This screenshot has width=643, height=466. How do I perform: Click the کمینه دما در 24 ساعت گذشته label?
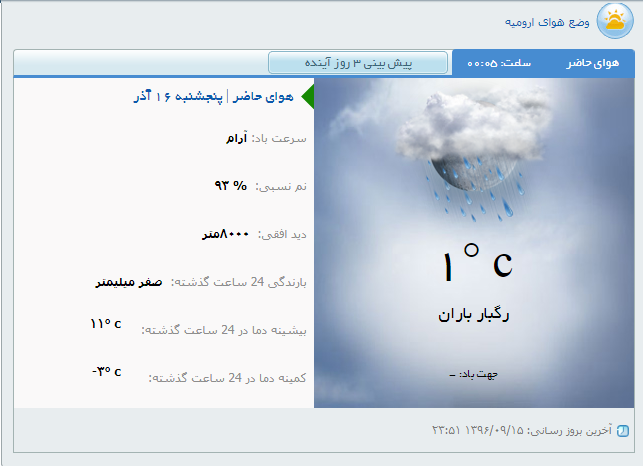(228, 378)
